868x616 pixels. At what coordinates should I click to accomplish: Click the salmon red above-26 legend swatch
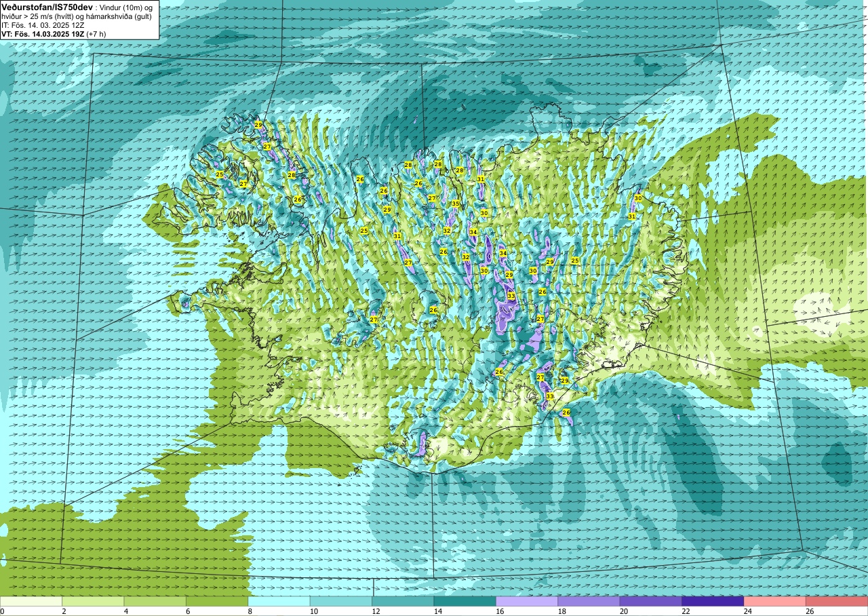coord(837,602)
